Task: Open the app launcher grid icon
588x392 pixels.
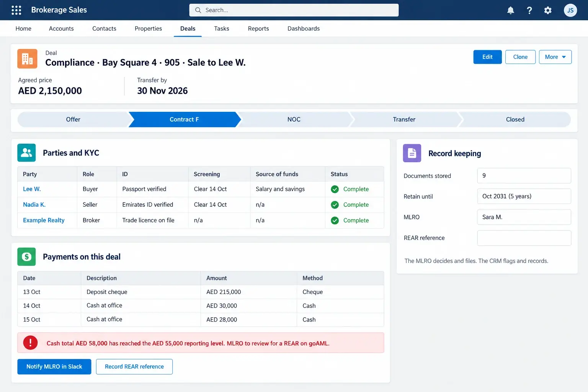Action: coord(16,10)
